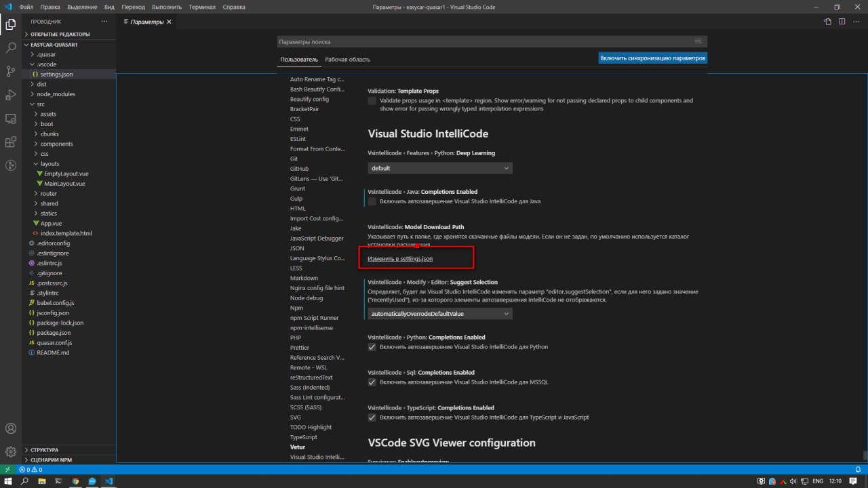Select GitLens entry in settings table of contents

pos(317,178)
